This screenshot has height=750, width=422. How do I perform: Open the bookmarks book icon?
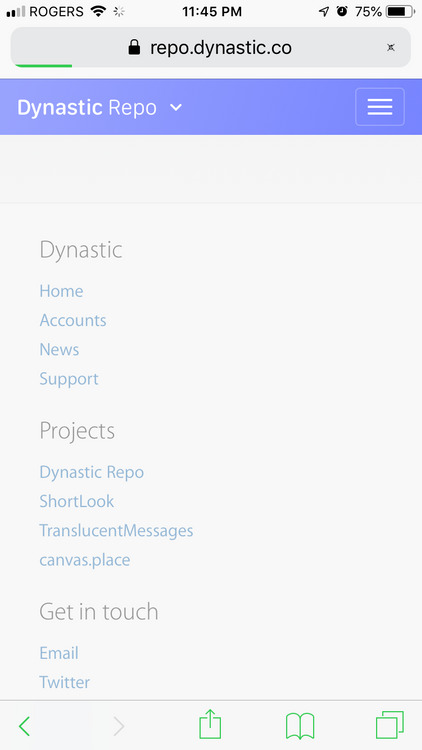[x=300, y=726]
